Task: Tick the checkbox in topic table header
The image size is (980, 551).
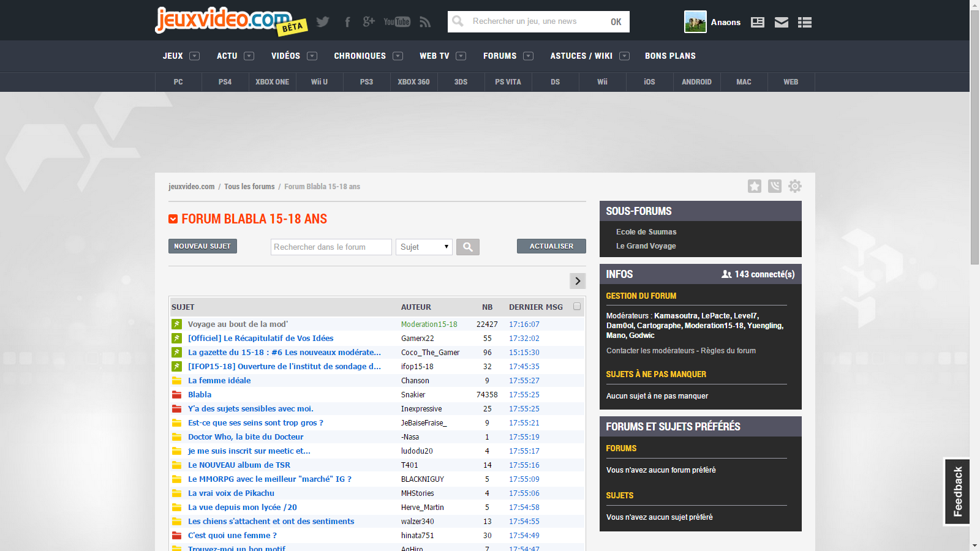Action: (x=576, y=307)
